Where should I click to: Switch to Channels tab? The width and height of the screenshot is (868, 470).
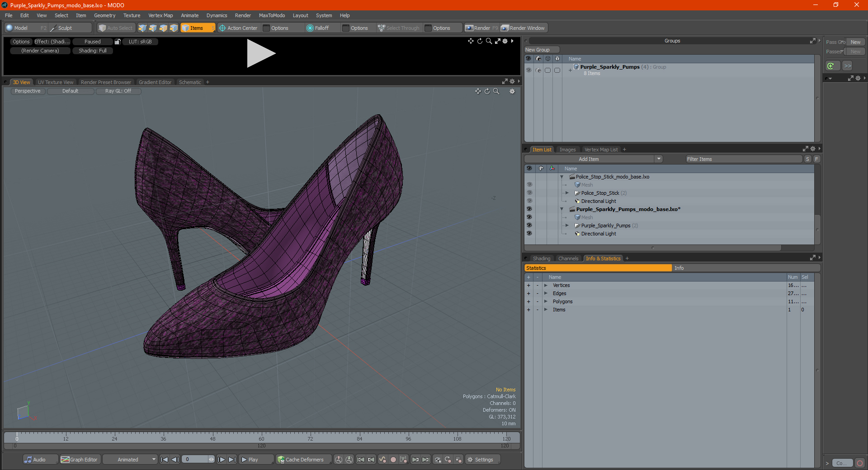568,258
